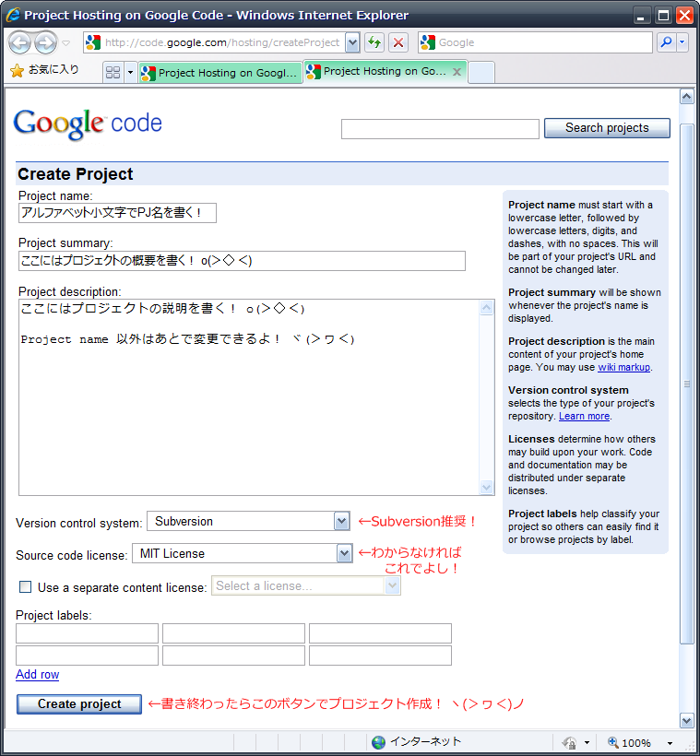Image resolution: width=700 pixels, height=756 pixels.
Task: Stop loading with the red X icon
Action: pyautogui.click(x=398, y=42)
